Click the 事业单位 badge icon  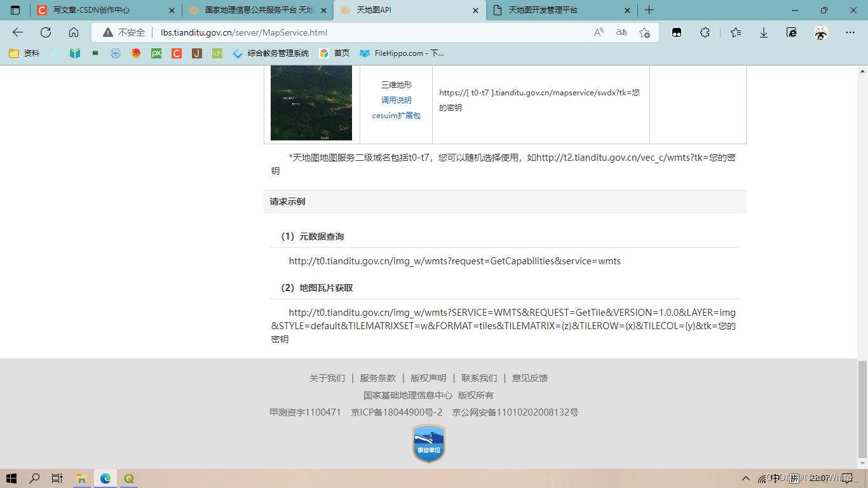click(429, 444)
